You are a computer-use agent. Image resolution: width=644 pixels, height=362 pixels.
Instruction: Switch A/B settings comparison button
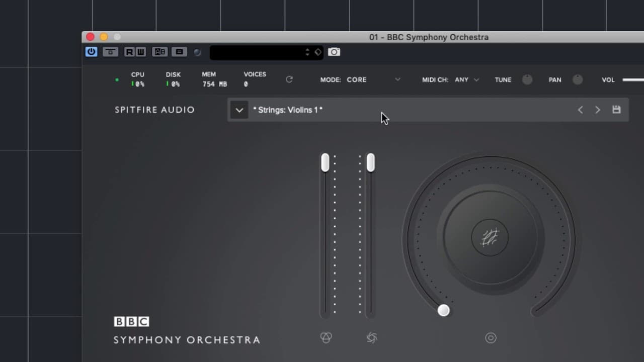[159, 52]
